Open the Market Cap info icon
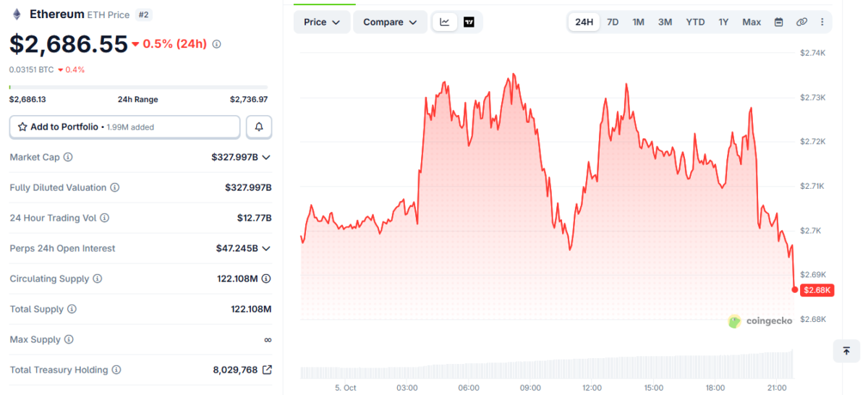The width and height of the screenshot is (868, 395). coord(68,157)
